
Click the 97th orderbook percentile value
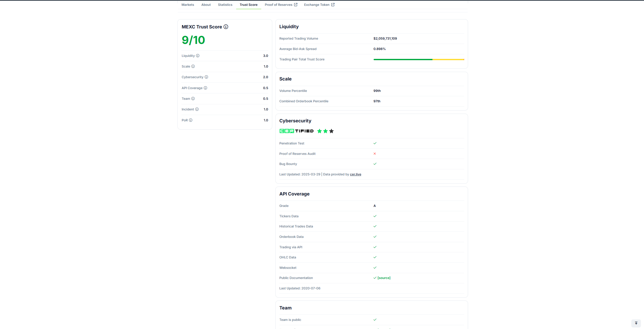point(377,101)
